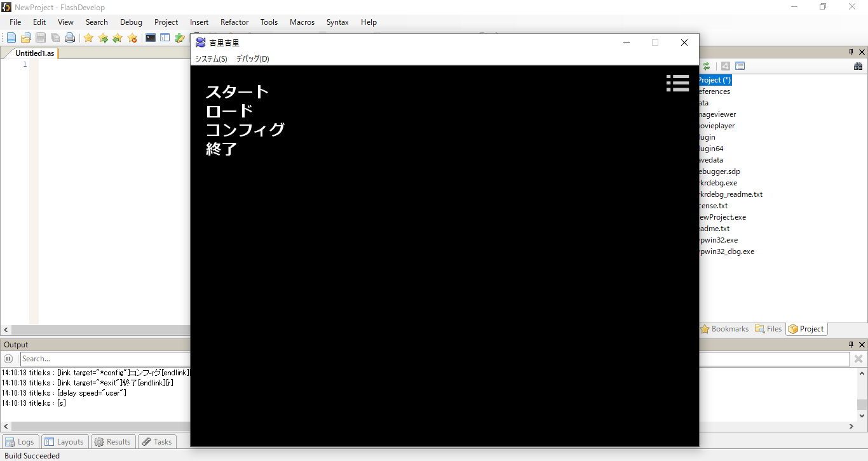Toggle auto-hide pin on Project panel
Screen dimensions: 868x461
[x=851, y=52]
